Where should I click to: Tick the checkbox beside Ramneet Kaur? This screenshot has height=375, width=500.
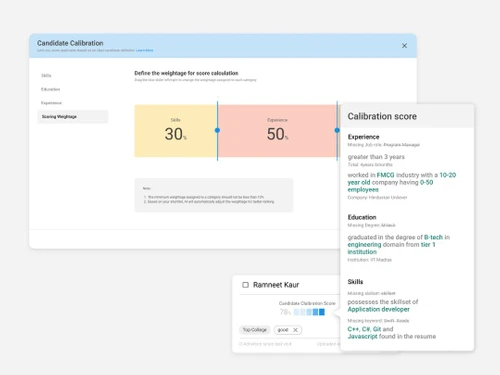click(x=245, y=285)
